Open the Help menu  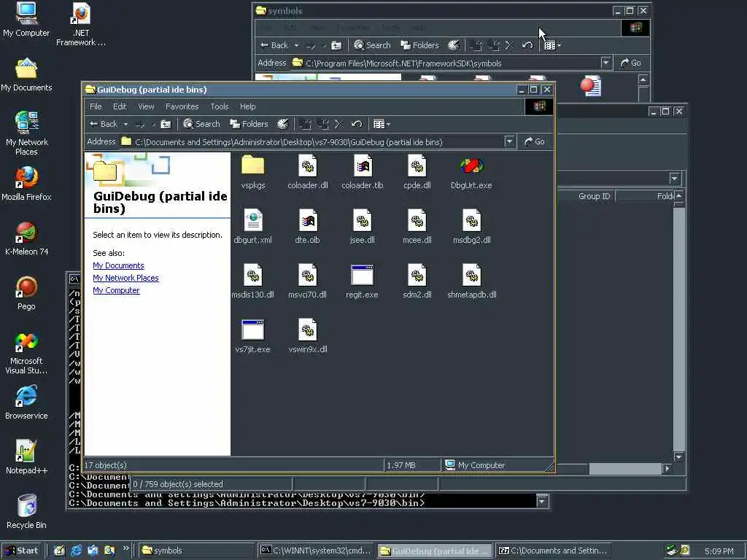pyautogui.click(x=248, y=106)
